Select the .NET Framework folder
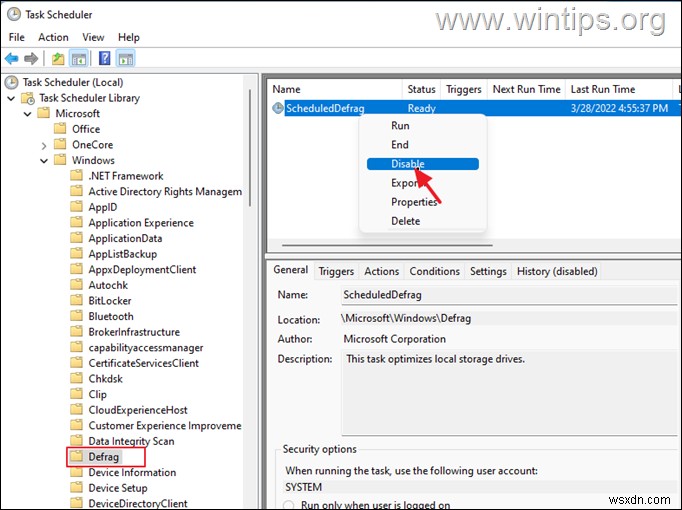The image size is (682, 510). coord(126,176)
